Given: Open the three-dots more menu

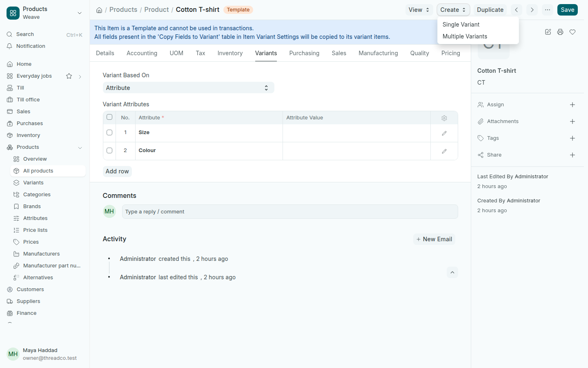Looking at the screenshot, I should point(548,10).
